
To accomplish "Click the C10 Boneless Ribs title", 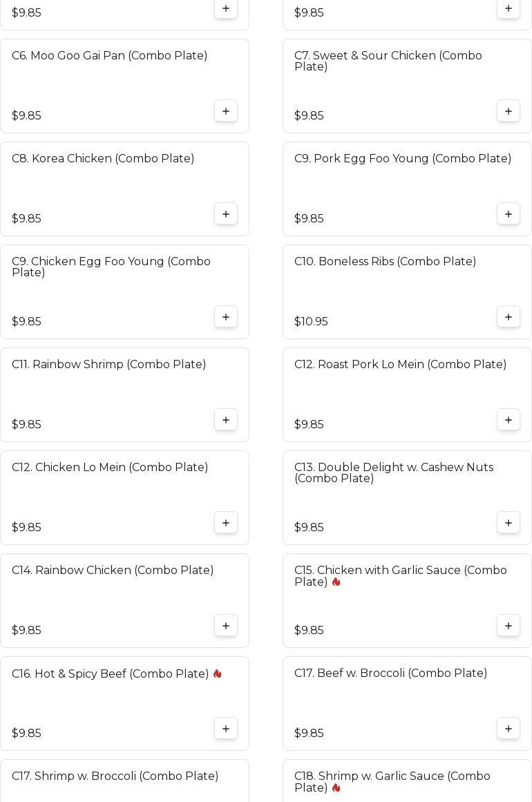I will [385, 262].
